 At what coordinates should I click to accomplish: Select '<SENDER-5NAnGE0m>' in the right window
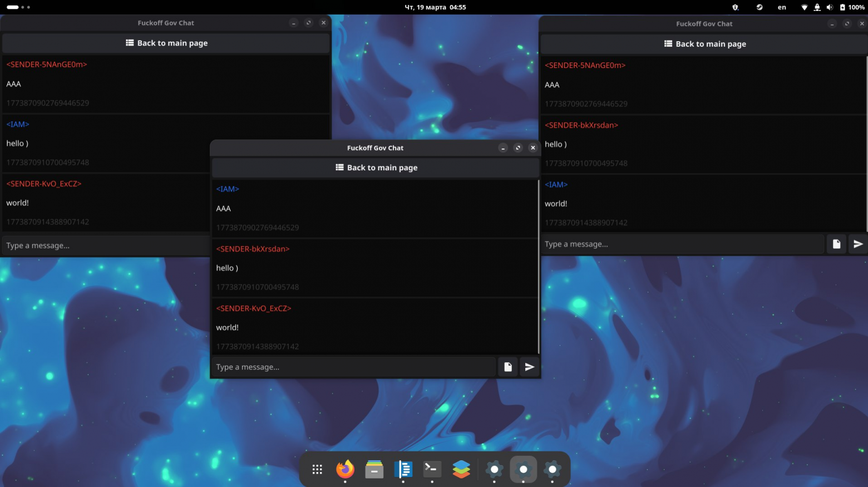585,66
